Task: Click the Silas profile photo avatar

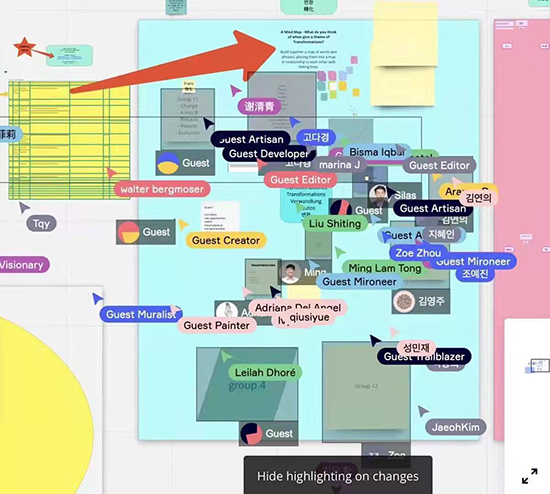Action: [379, 195]
